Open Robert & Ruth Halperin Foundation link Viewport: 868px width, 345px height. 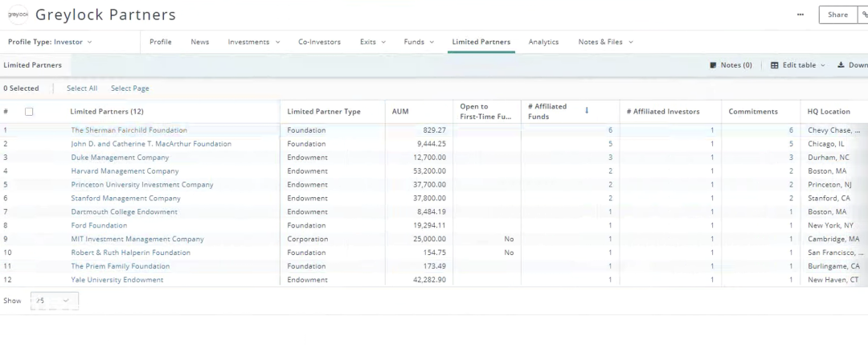(131, 253)
